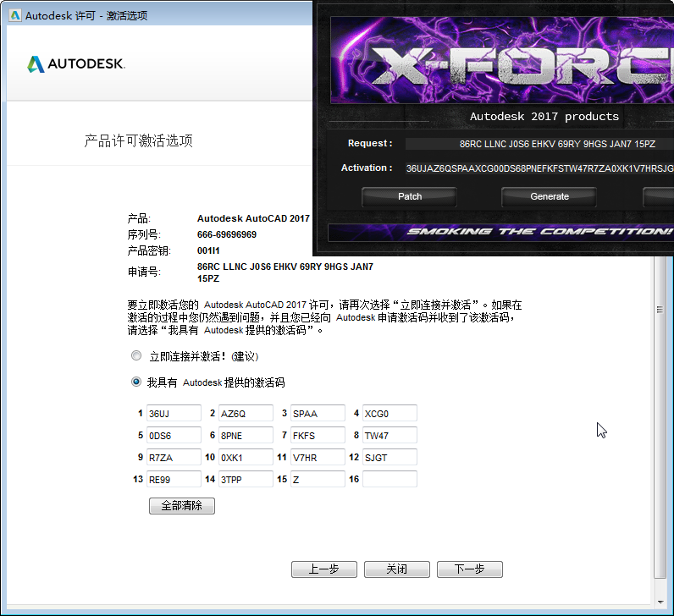This screenshot has width=674, height=616.
Task: Click the 关闭 close button
Action: (x=397, y=569)
